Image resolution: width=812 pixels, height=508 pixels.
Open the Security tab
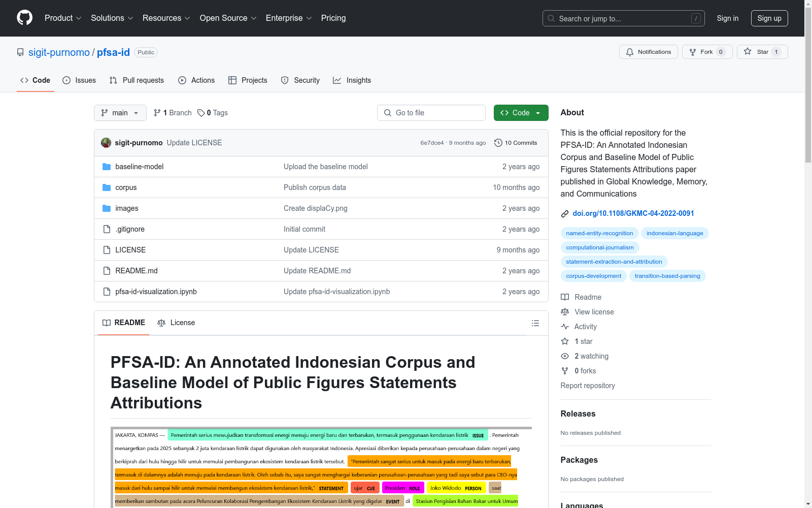click(300, 80)
